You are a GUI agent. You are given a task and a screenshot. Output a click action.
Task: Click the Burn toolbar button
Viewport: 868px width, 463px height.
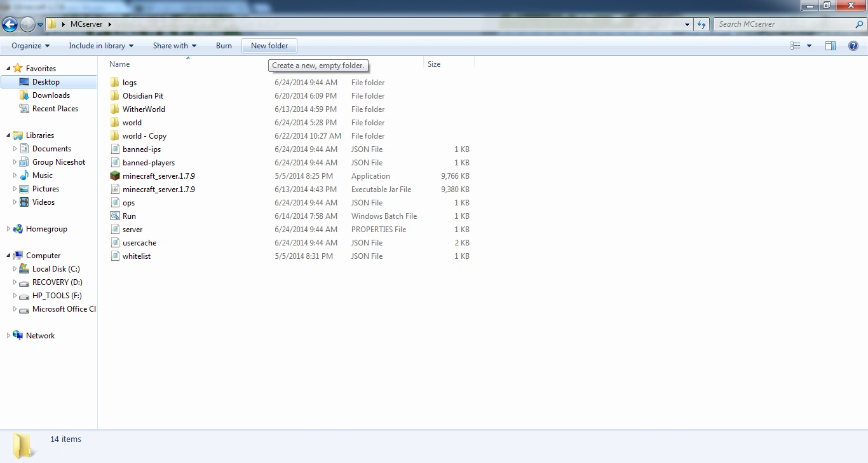(x=224, y=46)
